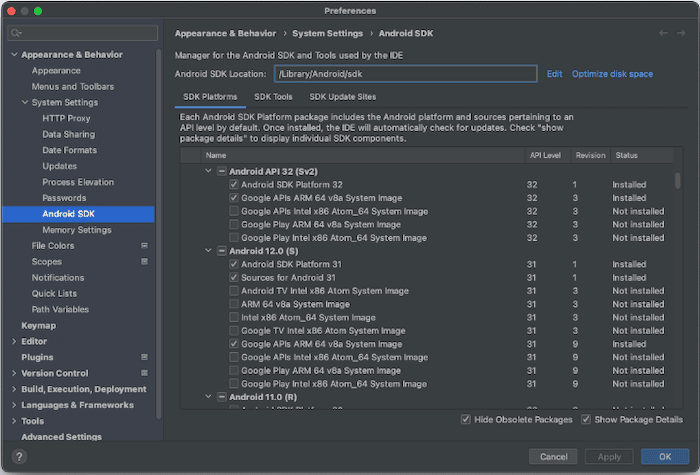
Task: Open the help question mark button
Action: pos(19,456)
